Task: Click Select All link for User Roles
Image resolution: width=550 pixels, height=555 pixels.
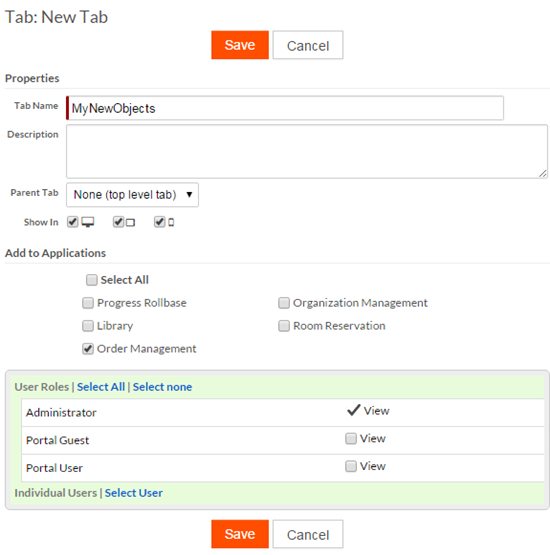Action: click(101, 387)
